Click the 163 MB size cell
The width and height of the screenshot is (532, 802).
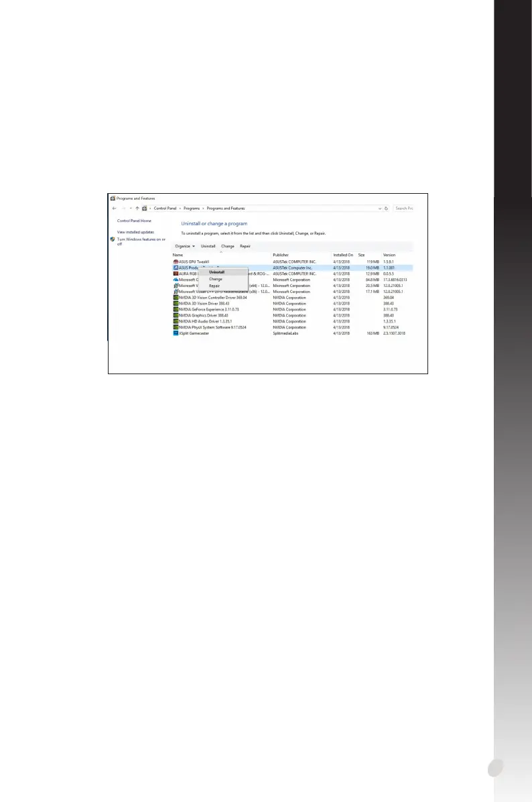[373, 333]
